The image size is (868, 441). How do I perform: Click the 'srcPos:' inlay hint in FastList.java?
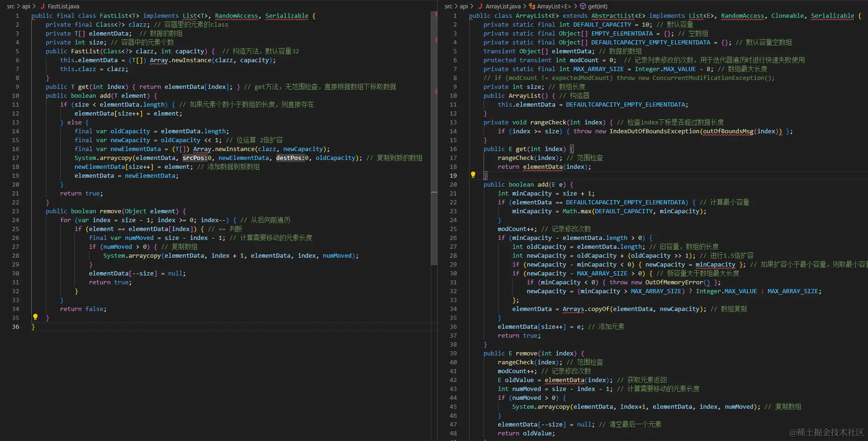pyautogui.click(x=195, y=158)
